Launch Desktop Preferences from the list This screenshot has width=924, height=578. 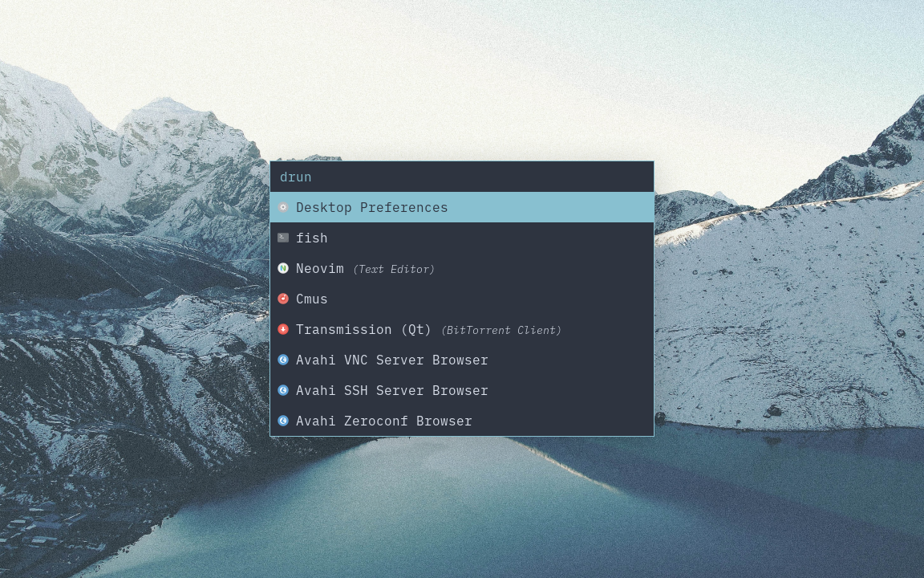(x=371, y=207)
